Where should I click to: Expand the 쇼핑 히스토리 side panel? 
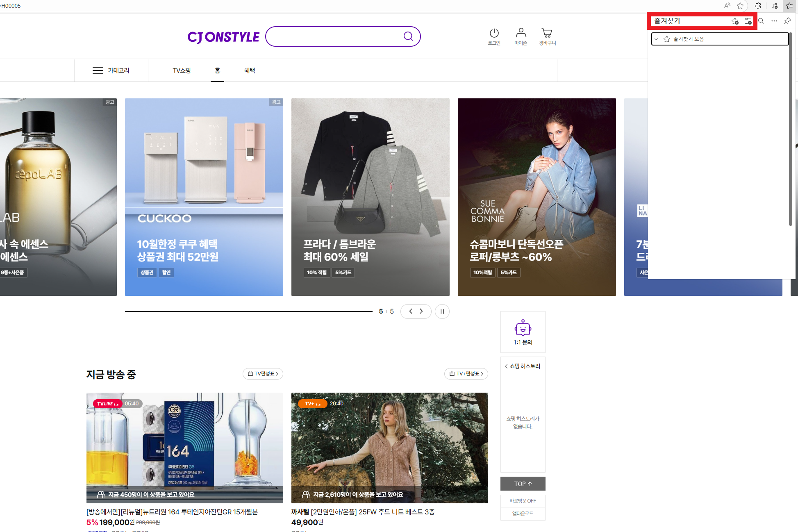[523, 366]
